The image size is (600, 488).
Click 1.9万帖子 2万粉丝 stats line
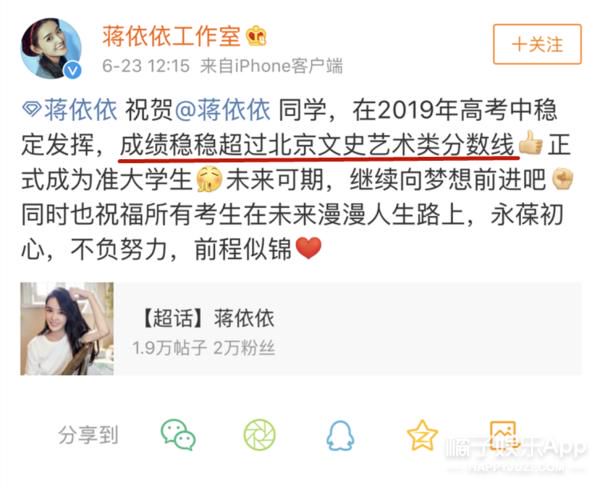click(204, 348)
